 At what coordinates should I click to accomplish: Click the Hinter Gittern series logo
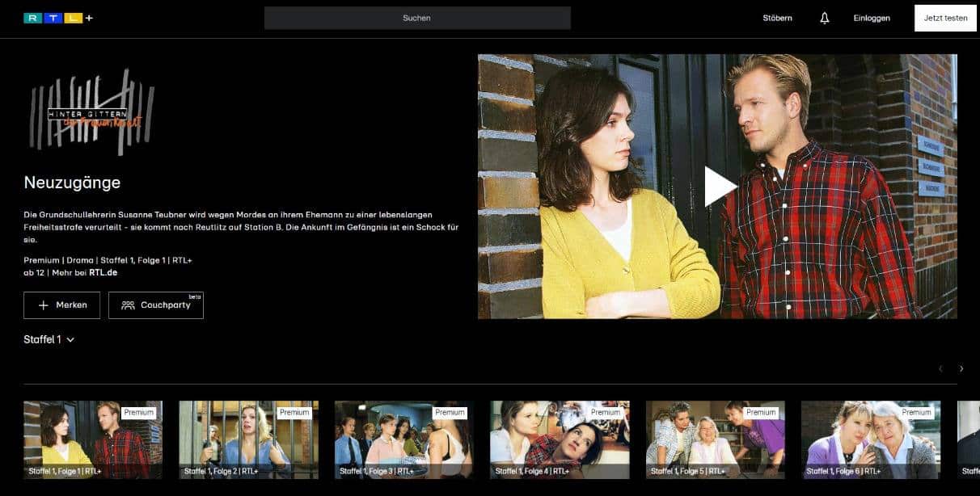click(92, 112)
